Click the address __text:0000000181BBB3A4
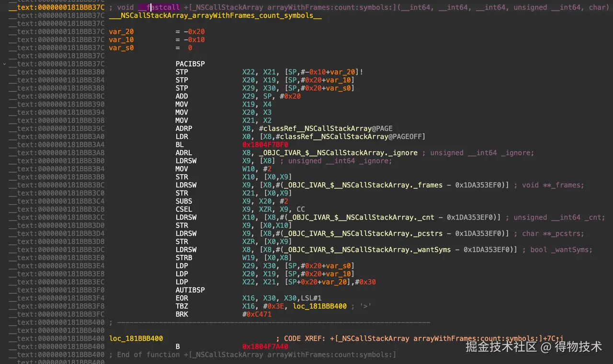Image resolution: width=613 pixels, height=364 pixels. click(x=57, y=144)
